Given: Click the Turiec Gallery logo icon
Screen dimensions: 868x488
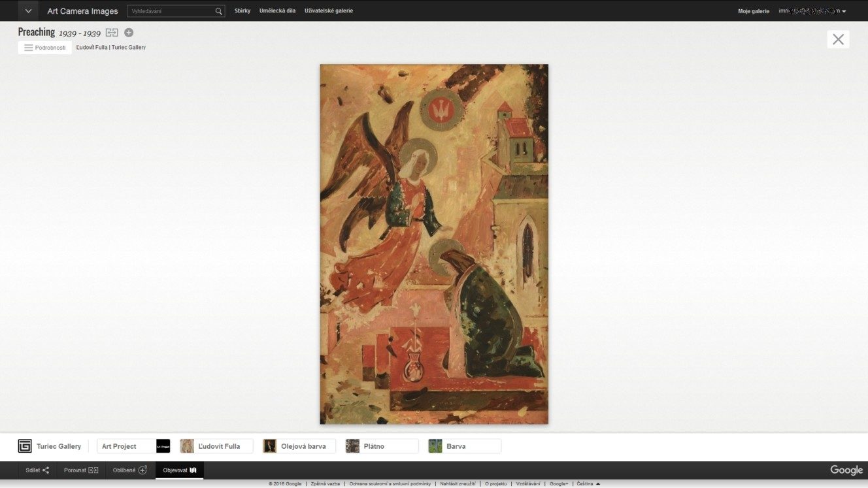Looking at the screenshot, I should click(x=25, y=446).
